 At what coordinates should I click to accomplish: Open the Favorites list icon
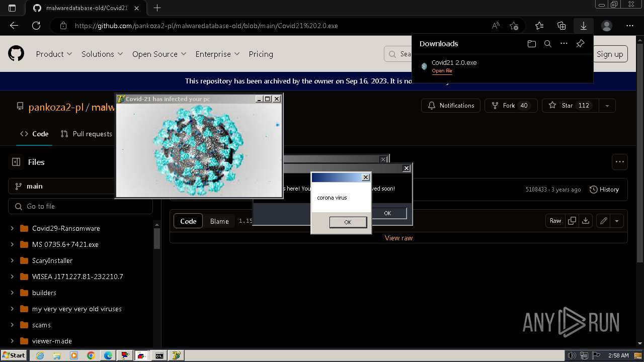[539, 26]
